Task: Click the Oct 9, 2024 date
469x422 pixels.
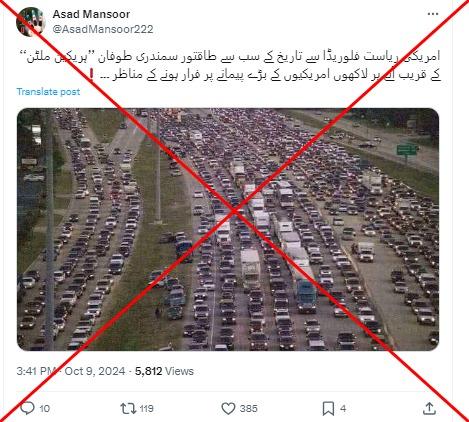Action: pos(95,371)
